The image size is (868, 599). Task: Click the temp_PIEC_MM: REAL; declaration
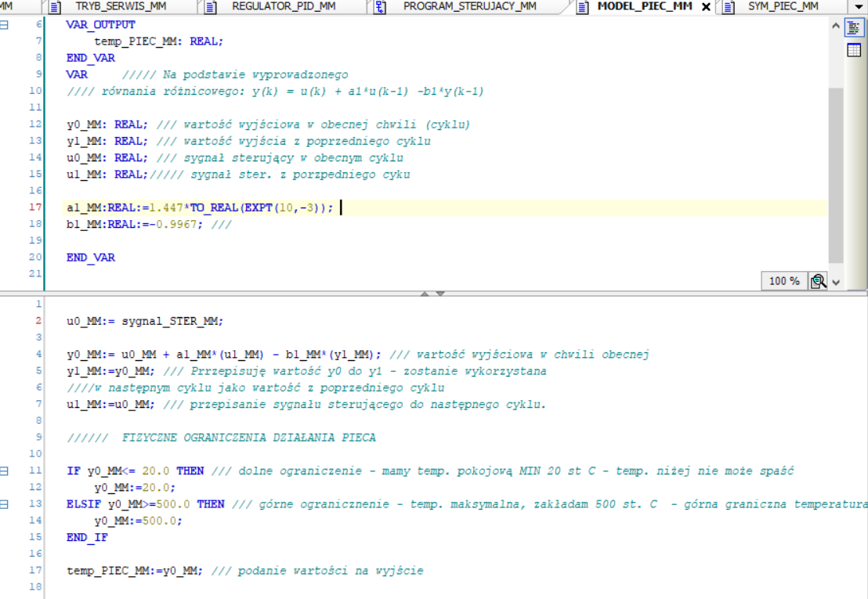[x=158, y=41]
